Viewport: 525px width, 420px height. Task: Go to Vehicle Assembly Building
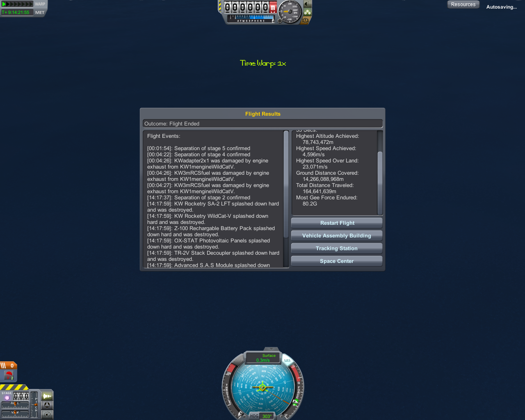tap(336, 236)
